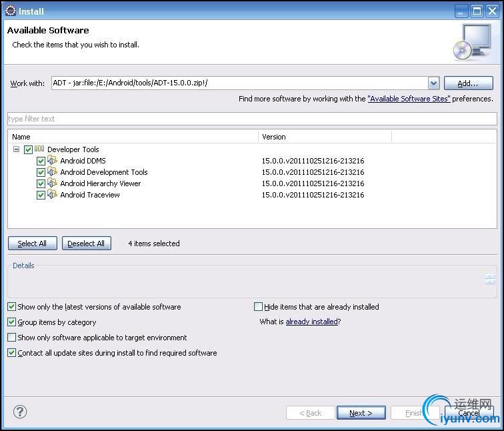The height and width of the screenshot is (431, 504).
Task: Open the Work with dropdown arrow
Action: click(433, 83)
